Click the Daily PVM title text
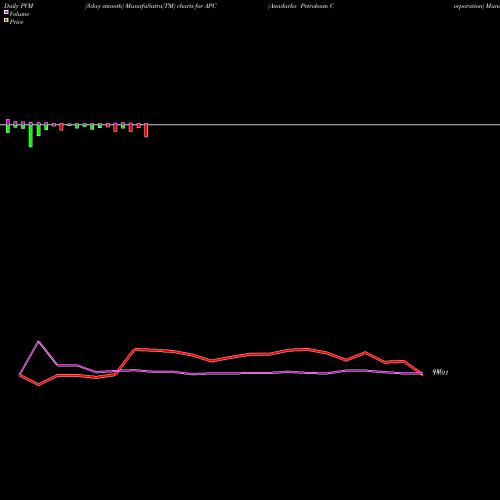This screenshot has height=500, width=500. [x=19, y=6]
